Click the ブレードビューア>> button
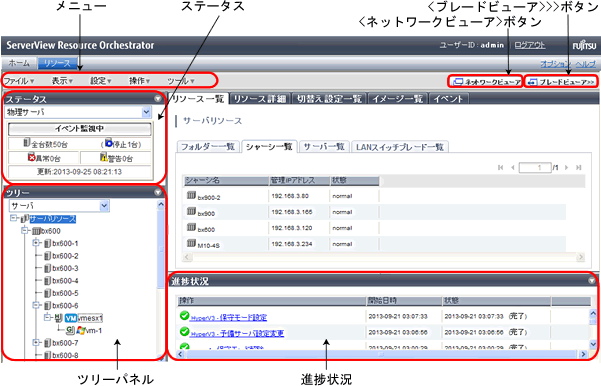This screenshot has height=386, width=601. (562, 82)
